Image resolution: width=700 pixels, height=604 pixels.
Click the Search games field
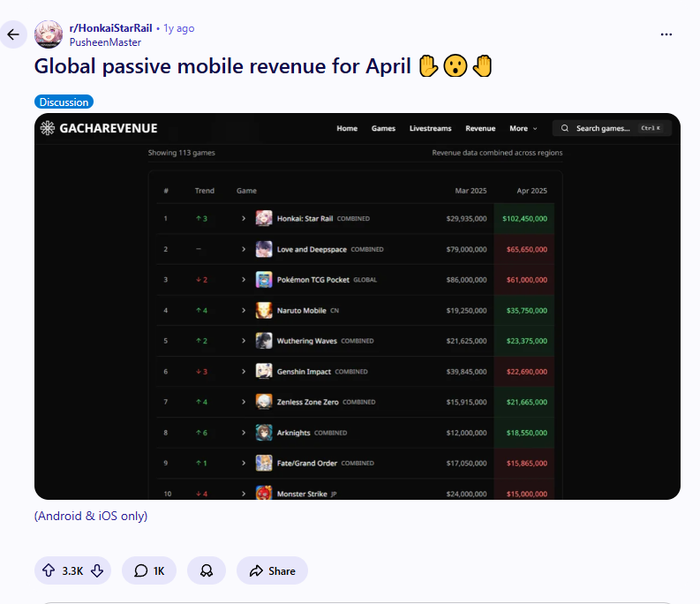click(612, 128)
